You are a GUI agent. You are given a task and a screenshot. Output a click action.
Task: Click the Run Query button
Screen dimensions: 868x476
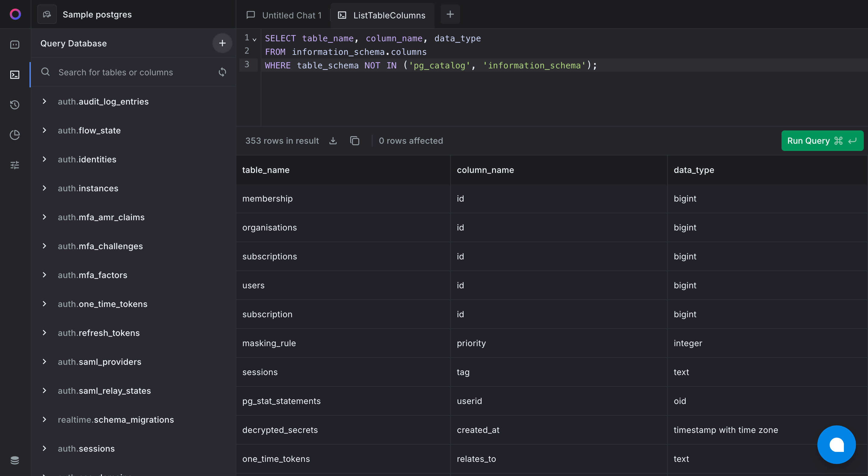point(822,140)
